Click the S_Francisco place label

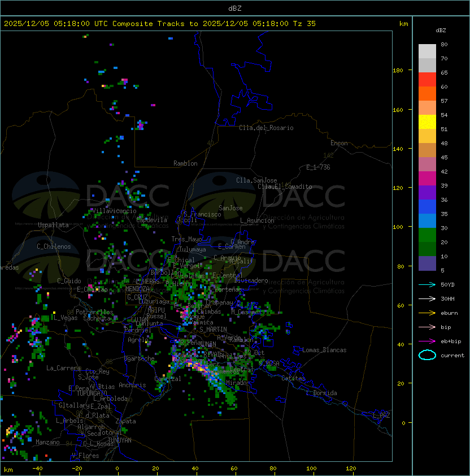coord(202,215)
